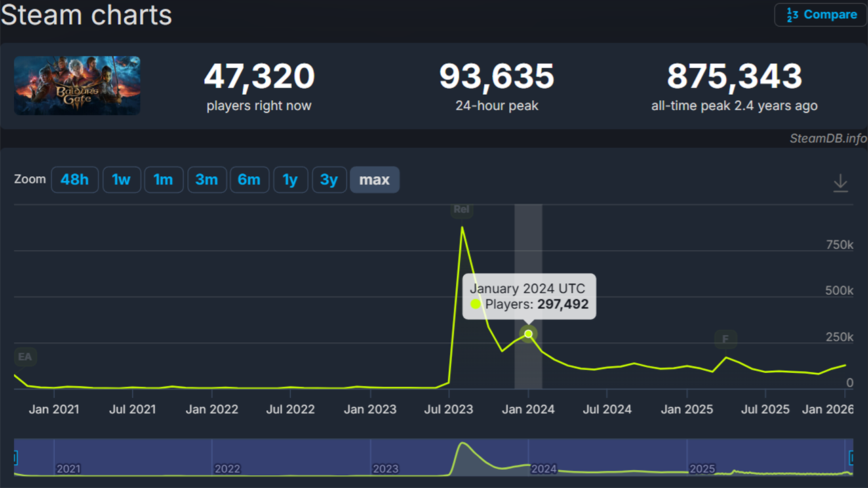
Task: Set zoom range to 48h
Action: (75, 180)
